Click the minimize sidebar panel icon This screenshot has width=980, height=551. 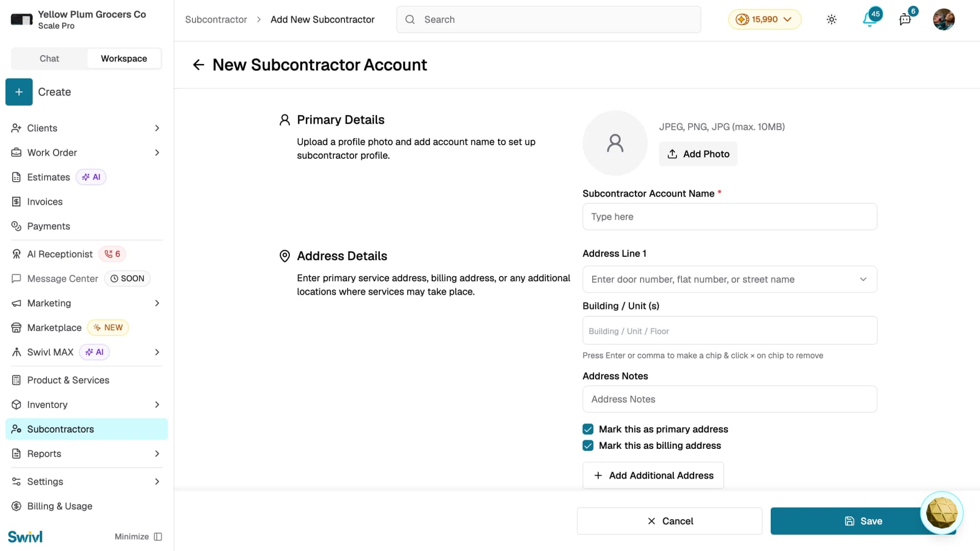coord(158,537)
